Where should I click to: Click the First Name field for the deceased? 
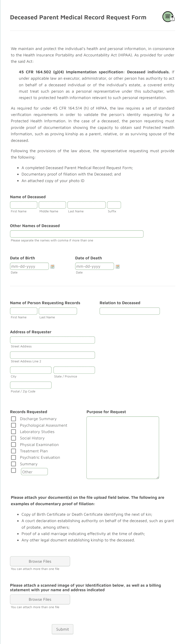[23, 205]
